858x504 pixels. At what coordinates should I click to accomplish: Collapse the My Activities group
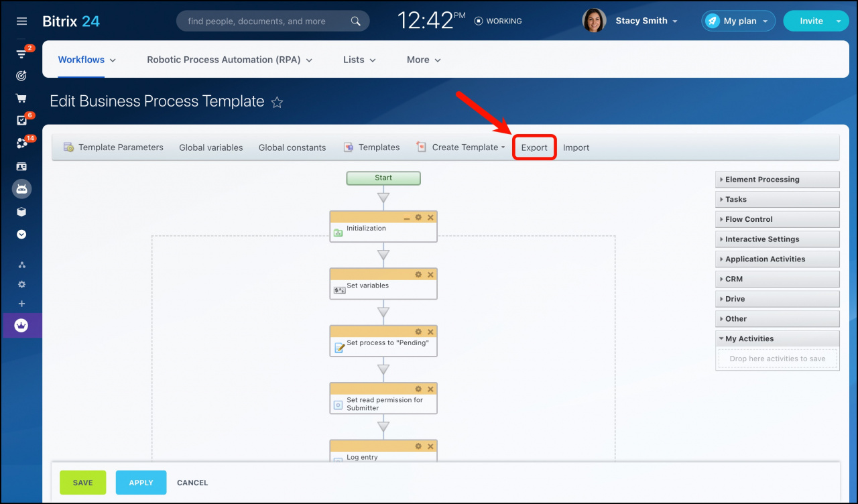click(x=778, y=338)
